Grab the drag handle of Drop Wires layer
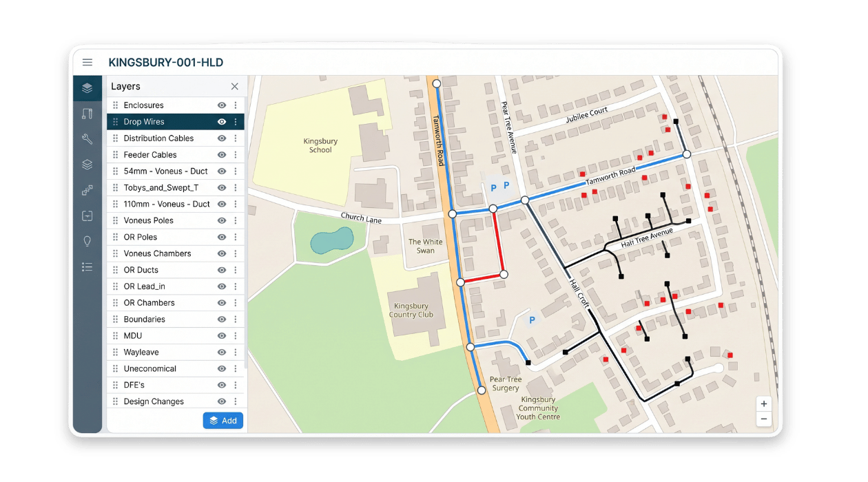This screenshot has width=868, height=482. coord(115,122)
